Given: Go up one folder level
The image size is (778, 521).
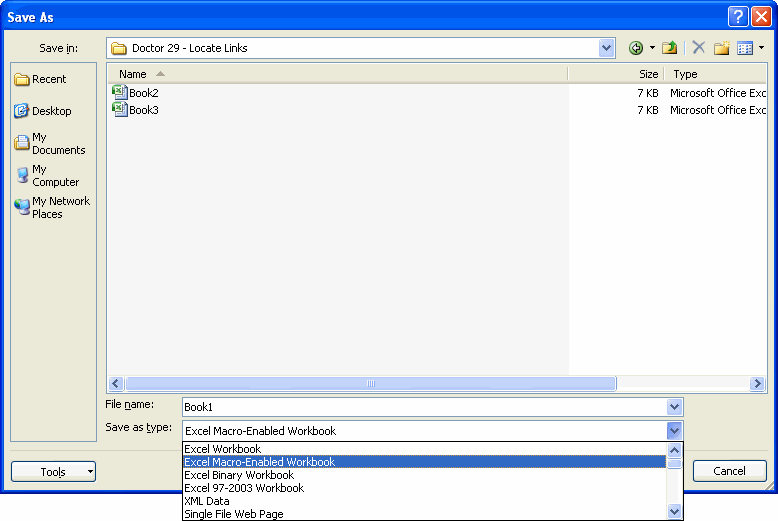Looking at the screenshot, I should (670, 48).
